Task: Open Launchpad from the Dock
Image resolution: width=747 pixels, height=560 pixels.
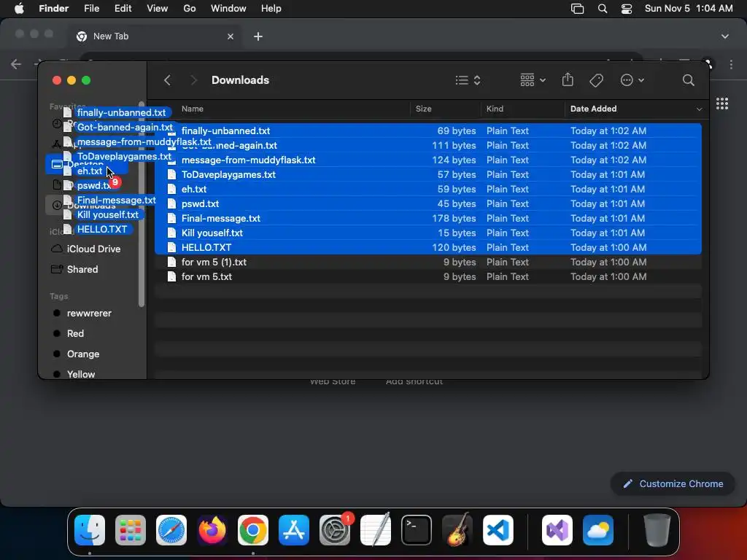Action: (131, 530)
